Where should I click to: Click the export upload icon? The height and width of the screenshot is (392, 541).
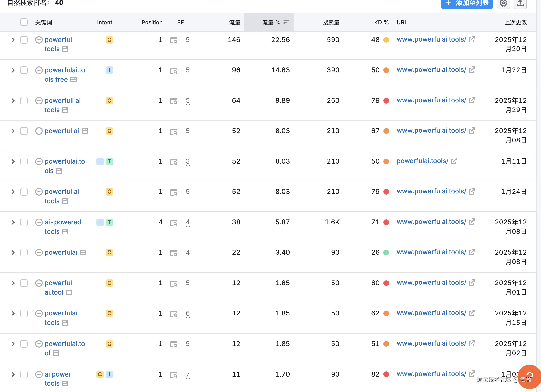[520, 3]
